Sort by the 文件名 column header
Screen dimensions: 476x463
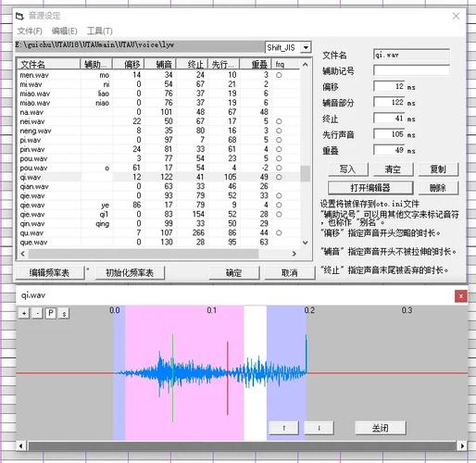[x=48, y=64]
